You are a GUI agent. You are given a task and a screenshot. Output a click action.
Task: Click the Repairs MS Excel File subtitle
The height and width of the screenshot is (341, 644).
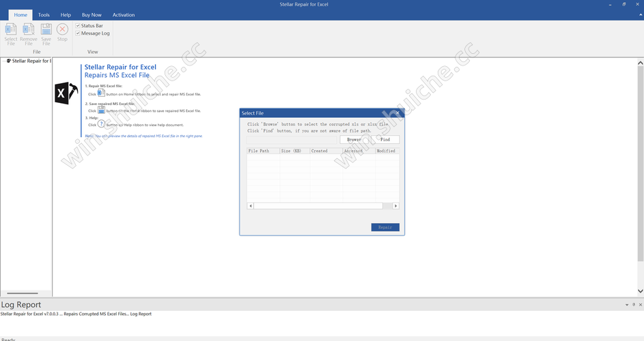(x=117, y=75)
